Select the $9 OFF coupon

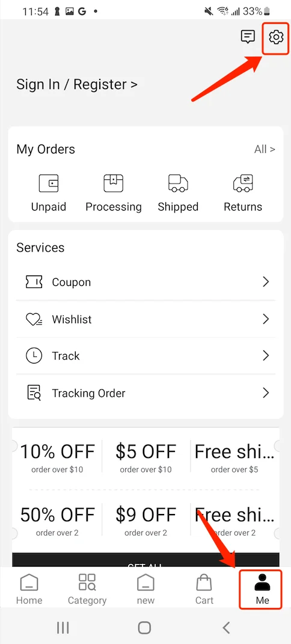click(x=145, y=521)
